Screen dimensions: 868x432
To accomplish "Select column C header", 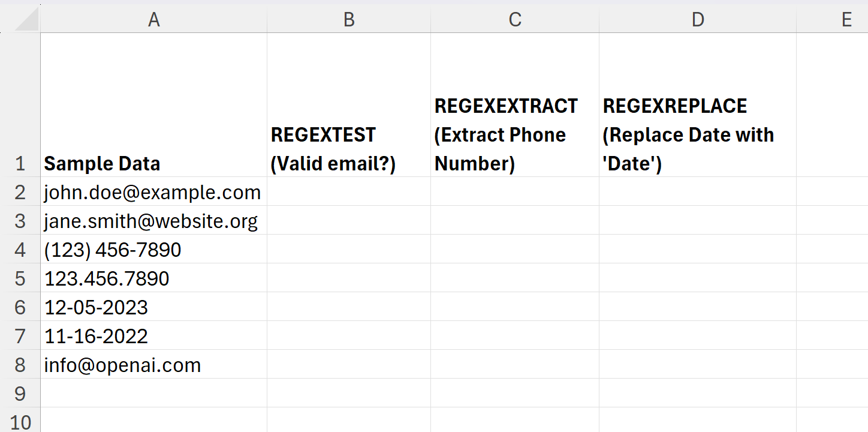I will (515, 20).
